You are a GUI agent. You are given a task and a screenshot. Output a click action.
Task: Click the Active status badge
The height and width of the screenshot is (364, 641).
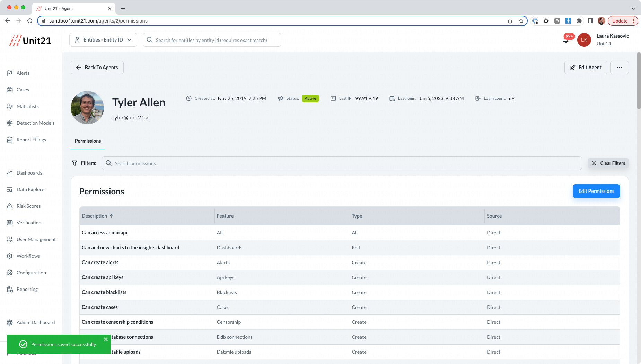point(310,98)
